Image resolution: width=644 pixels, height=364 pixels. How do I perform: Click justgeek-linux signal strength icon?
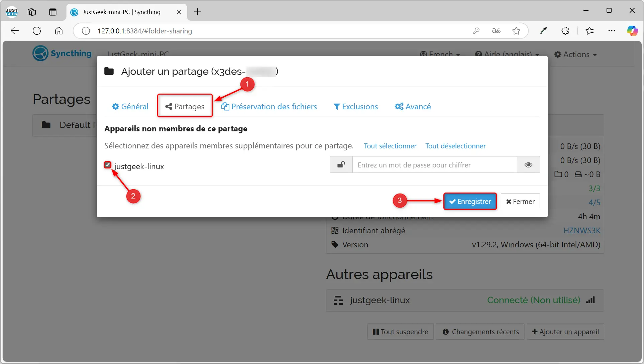pos(591,300)
